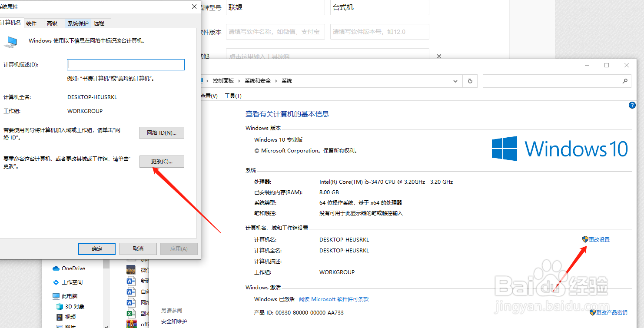Select 此电脑 in the Explorer sidebar
Image resolution: width=644 pixels, height=328 pixels.
65,296
